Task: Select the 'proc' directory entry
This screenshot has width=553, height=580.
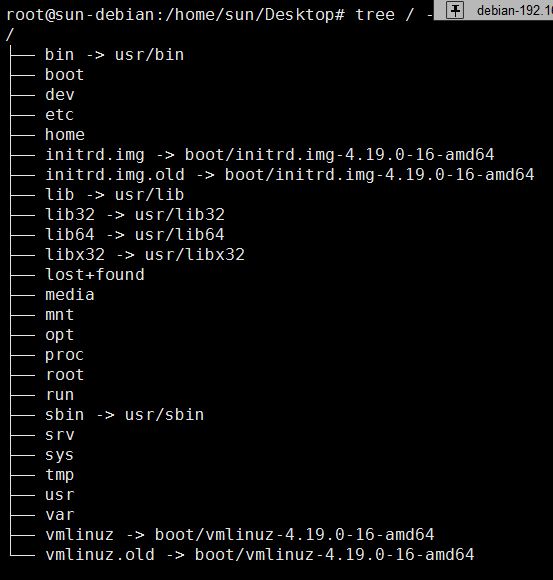Action: point(65,355)
